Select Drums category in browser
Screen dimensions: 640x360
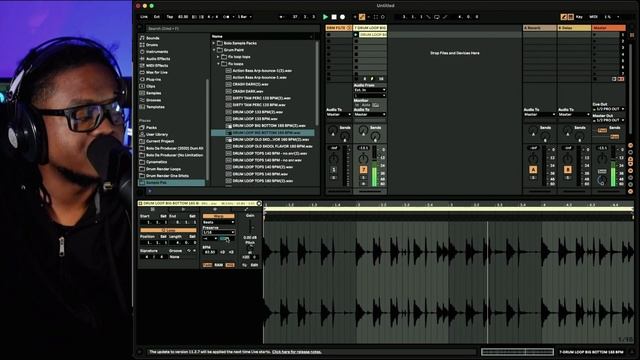click(x=152, y=45)
